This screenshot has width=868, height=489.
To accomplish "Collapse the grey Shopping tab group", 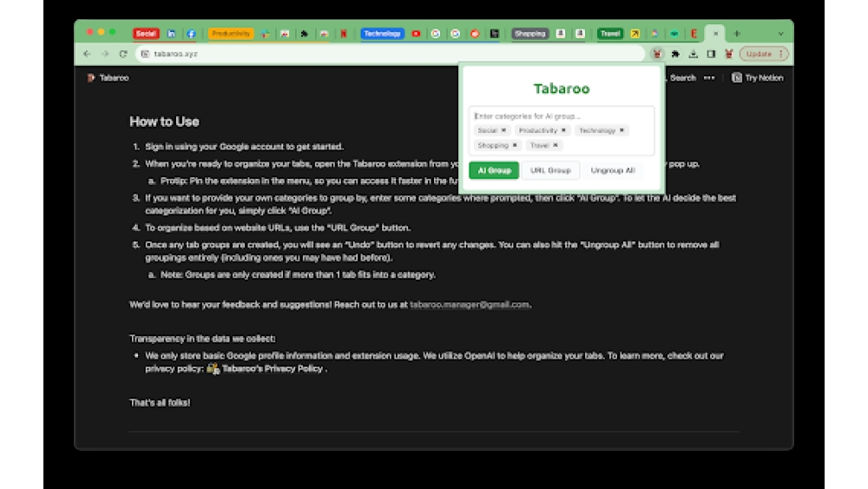I will coord(529,34).
